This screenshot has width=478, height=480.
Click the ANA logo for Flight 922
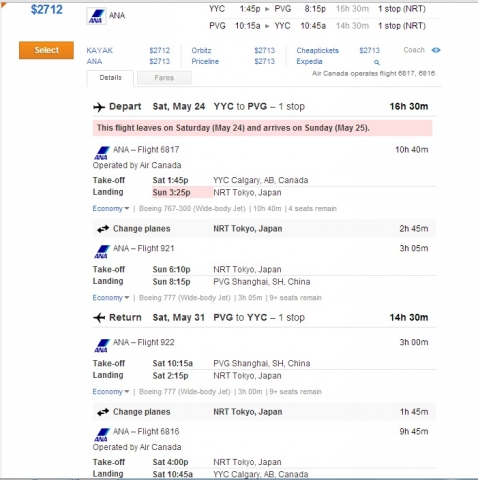coord(102,346)
